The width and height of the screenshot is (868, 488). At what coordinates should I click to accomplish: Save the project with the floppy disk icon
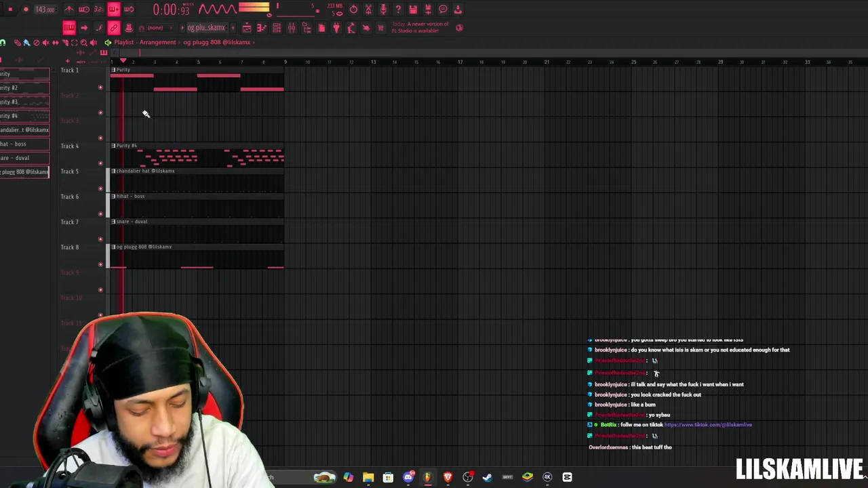[x=413, y=9]
